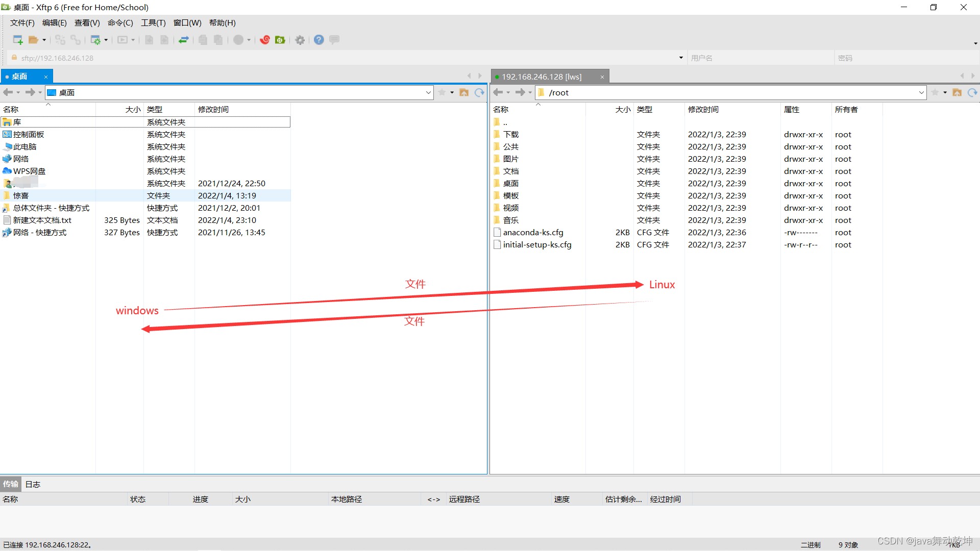Open remote path /root dropdown
This screenshot has width=980, height=551.
(x=921, y=92)
